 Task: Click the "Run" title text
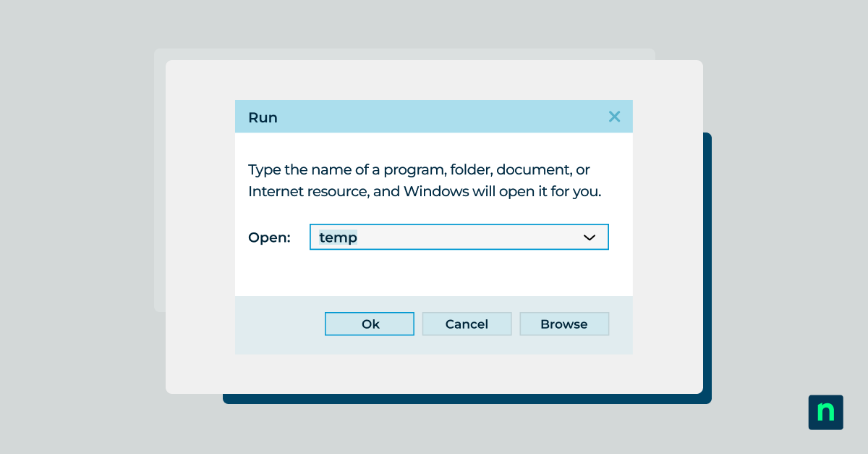(263, 117)
